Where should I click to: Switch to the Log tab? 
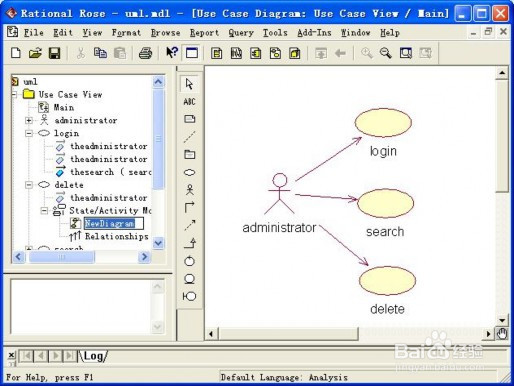click(x=94, y=356)
